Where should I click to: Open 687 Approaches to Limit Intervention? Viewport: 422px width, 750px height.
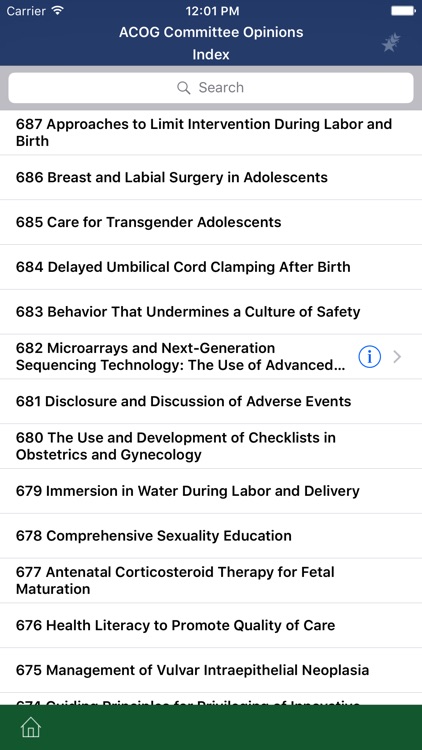(211, 132)
